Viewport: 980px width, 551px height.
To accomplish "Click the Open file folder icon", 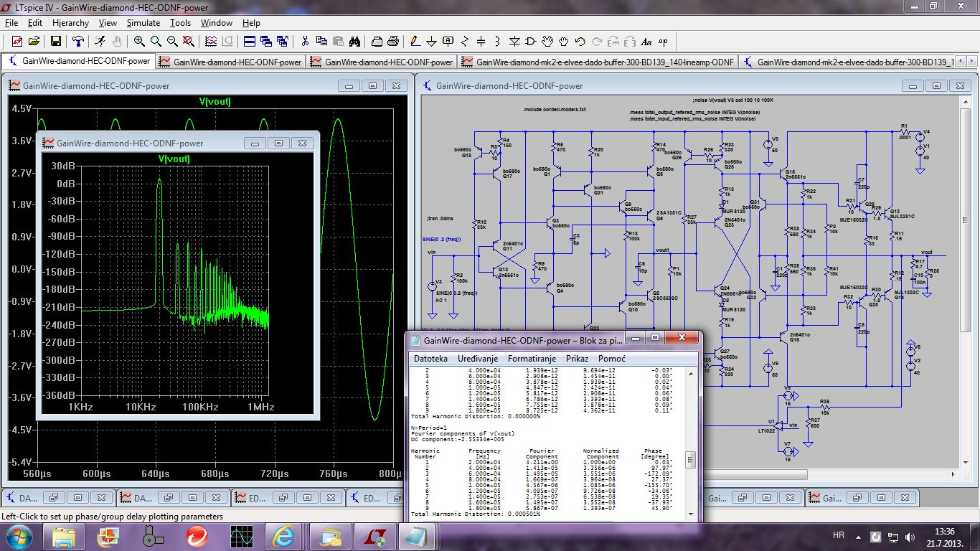I will coord(33,41).
